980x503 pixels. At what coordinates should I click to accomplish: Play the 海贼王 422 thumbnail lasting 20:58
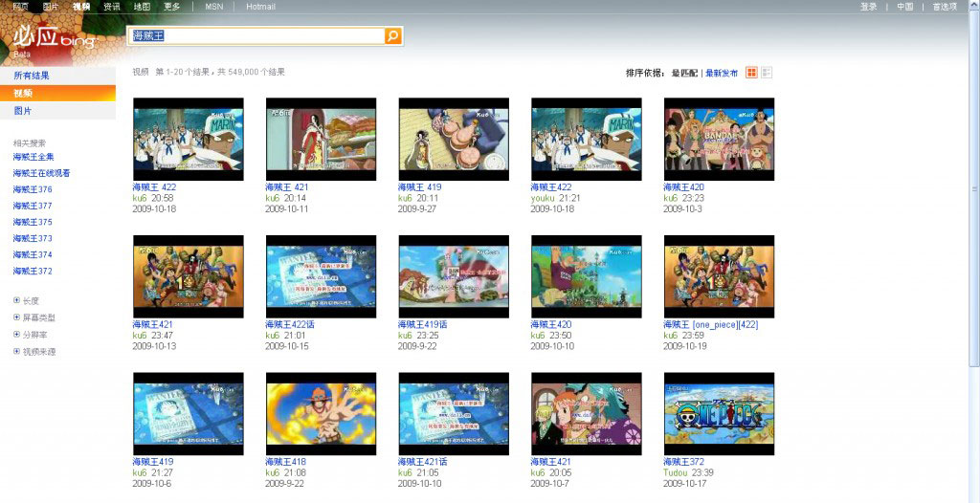189,139
